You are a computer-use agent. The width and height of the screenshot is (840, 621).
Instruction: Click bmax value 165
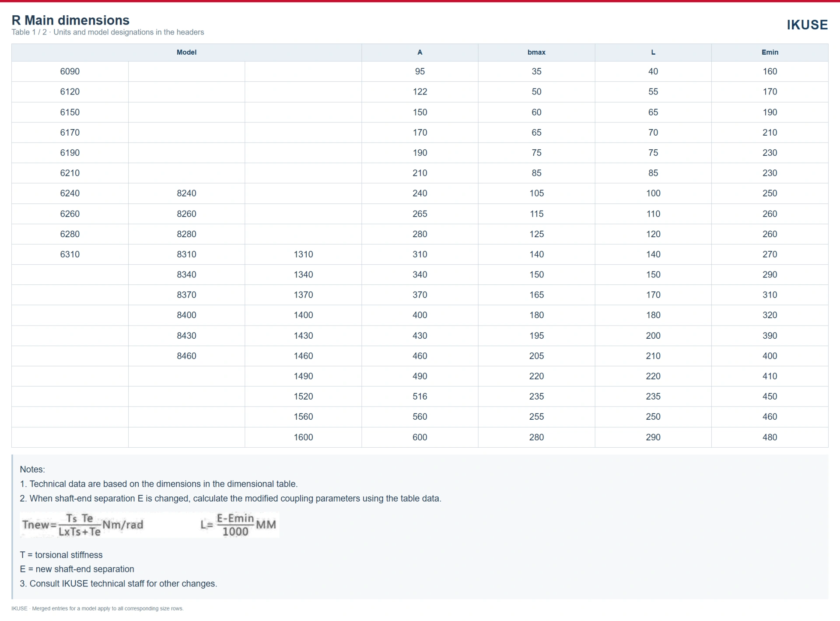536,295
